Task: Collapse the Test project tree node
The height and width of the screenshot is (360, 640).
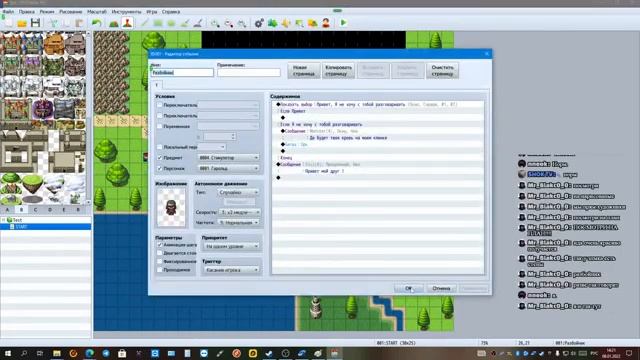Action: tap(4, 220)
